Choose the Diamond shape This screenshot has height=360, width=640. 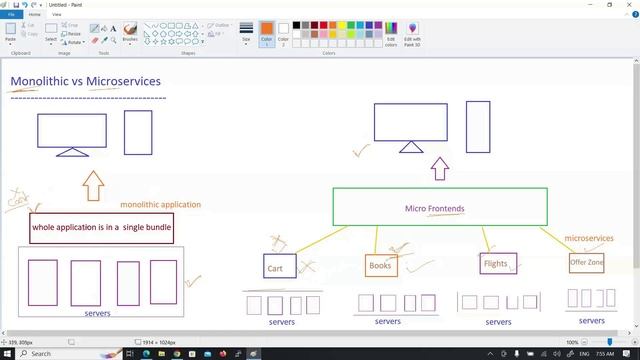click(155, 34)
